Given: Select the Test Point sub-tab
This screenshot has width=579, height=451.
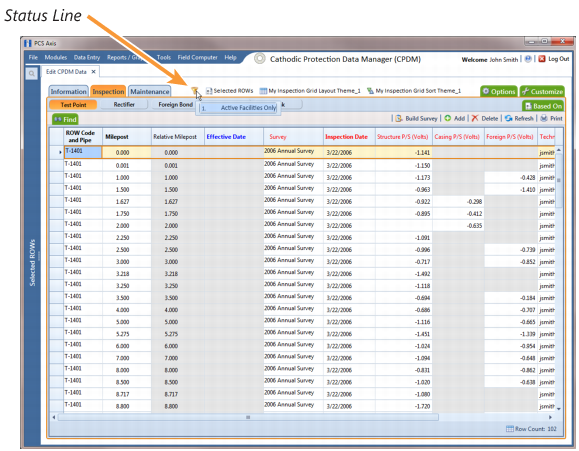Looking at the screenshot, I should tap(73, 105).
